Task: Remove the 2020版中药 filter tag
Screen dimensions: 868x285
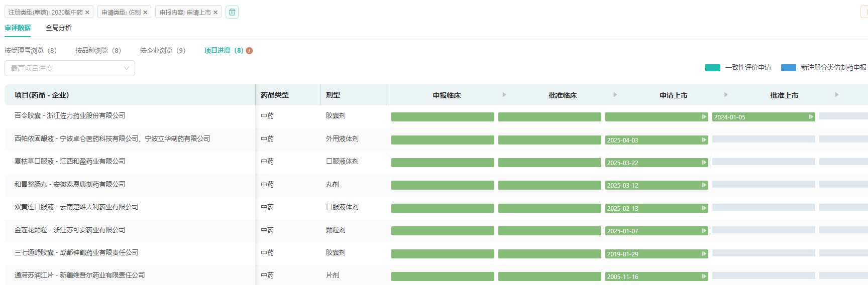Action: 87,13
